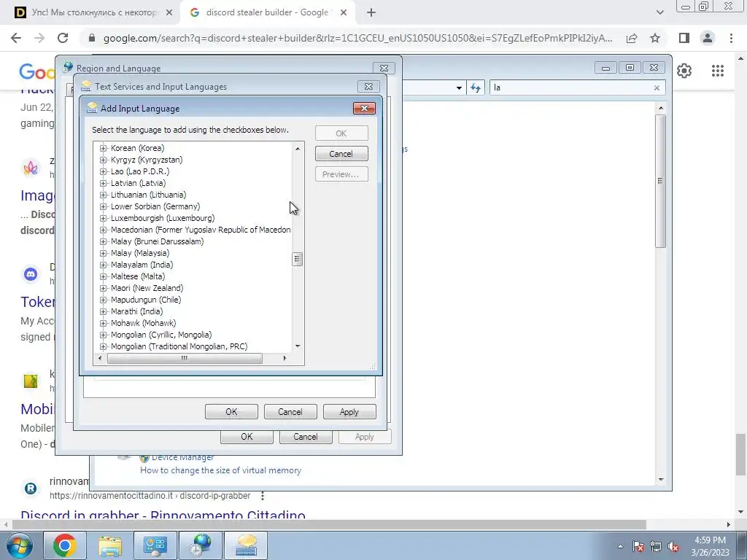Viewport: 747px width, 560px height.
Task: Click Chrome icon on the taskbar
Action: (65, 545)
